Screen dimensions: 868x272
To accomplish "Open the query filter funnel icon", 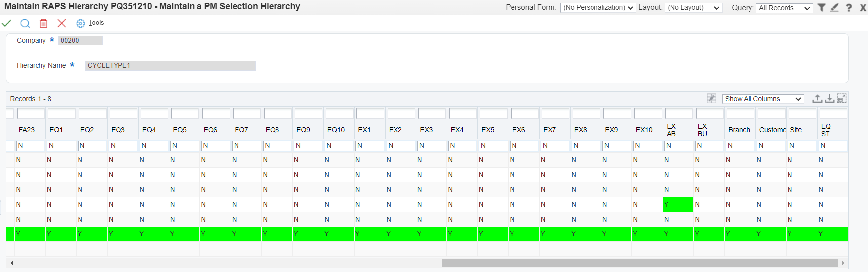I will tap(821, 8).
